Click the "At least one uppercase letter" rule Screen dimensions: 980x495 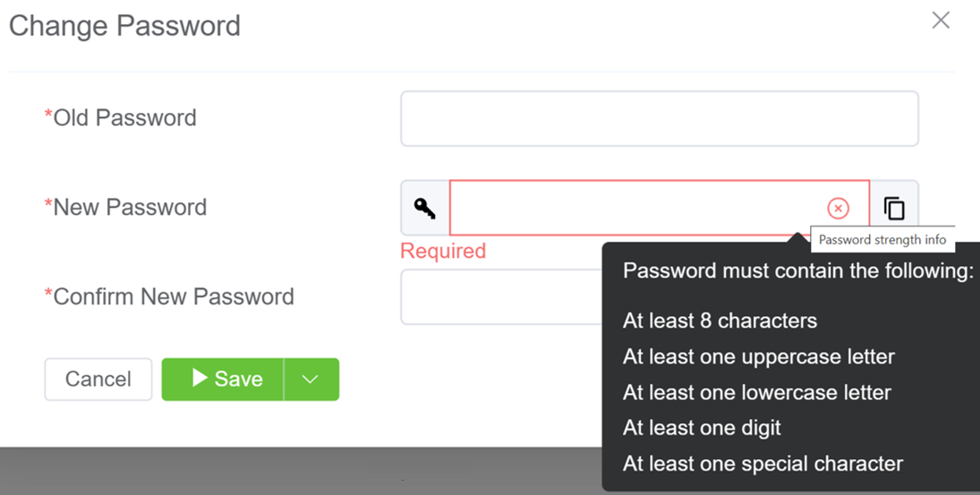758,356
